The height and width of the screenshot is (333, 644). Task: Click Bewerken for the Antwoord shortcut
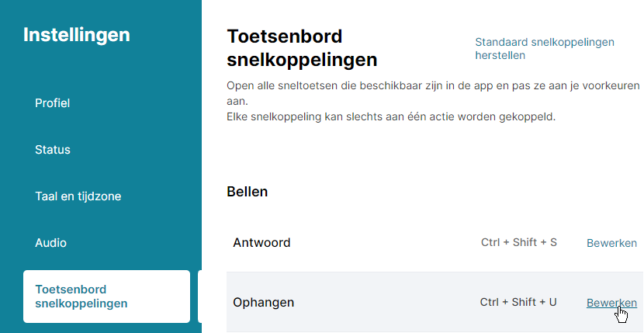click(611, 243)
